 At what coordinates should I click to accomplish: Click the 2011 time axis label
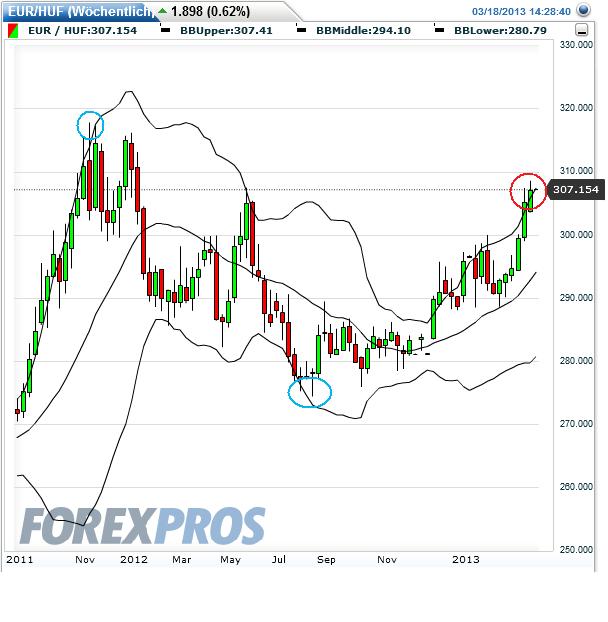tap(20, 560)
